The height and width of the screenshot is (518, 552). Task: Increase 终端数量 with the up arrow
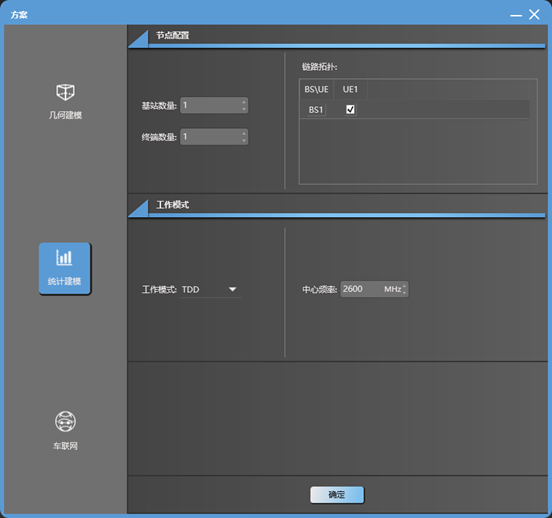pos(244,133)
